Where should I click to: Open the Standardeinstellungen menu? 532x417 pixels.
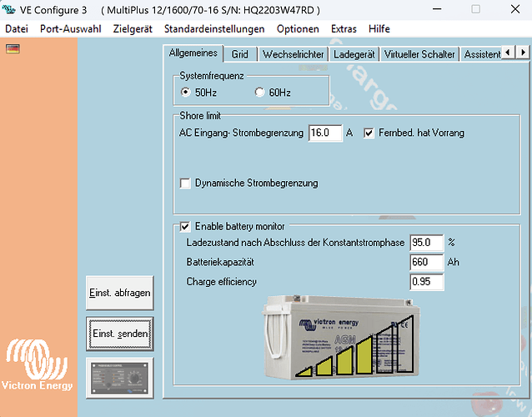click(x=214, y=29)
